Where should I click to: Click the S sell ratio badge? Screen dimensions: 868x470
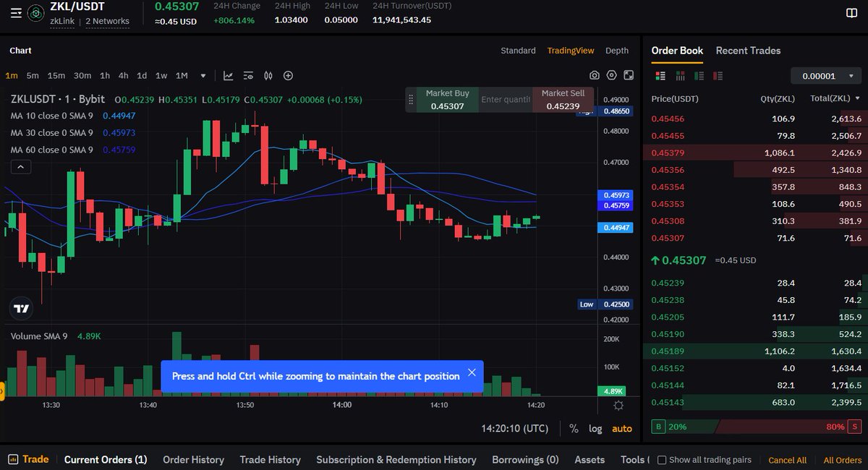856,427
